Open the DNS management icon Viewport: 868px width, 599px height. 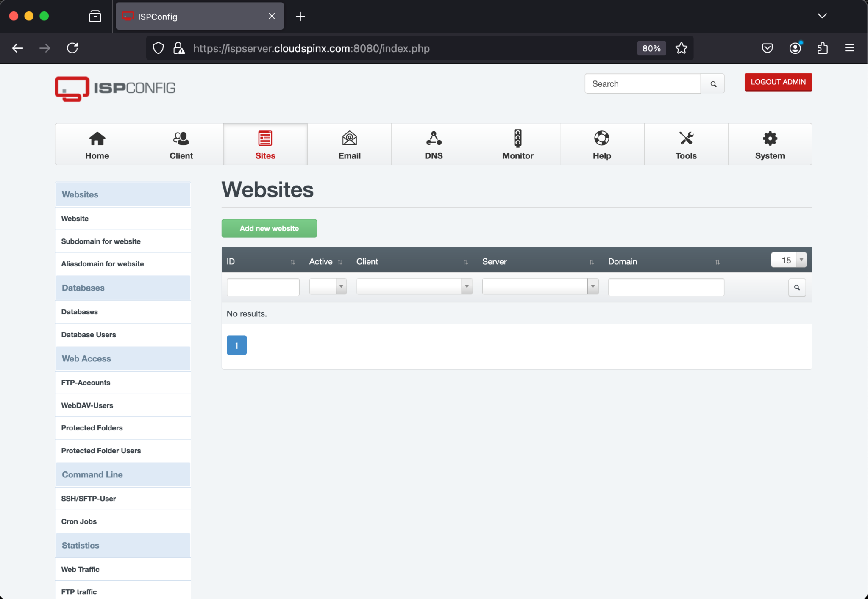click(433, 139)
